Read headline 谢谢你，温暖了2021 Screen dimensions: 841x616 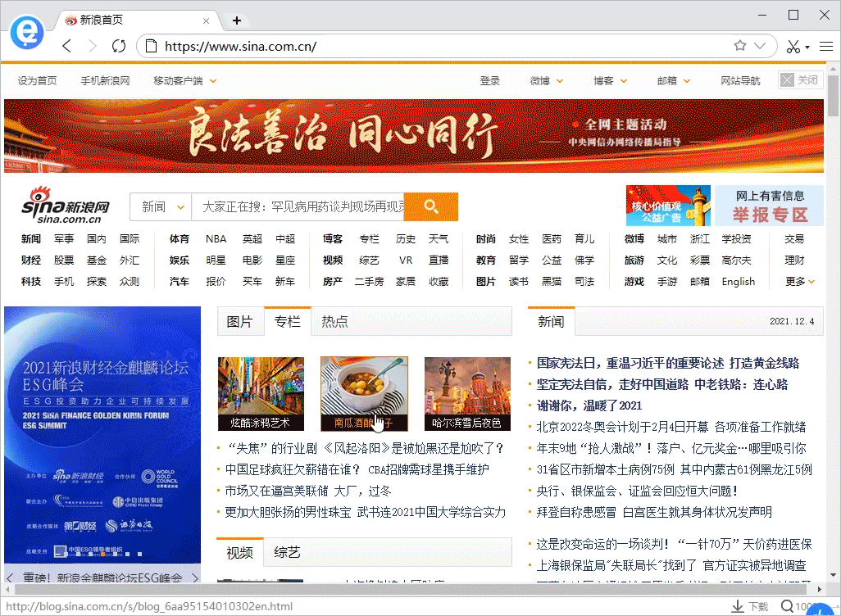589,405
